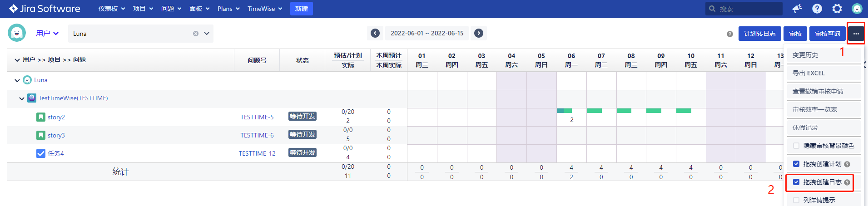Open the help question mark icon in navbar
Viewport: 868px width, 206px height.
click(x=817, y=9)
